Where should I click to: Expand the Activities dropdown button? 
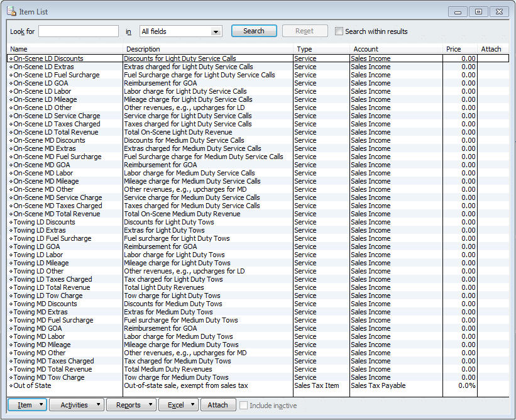coord(76,405)
